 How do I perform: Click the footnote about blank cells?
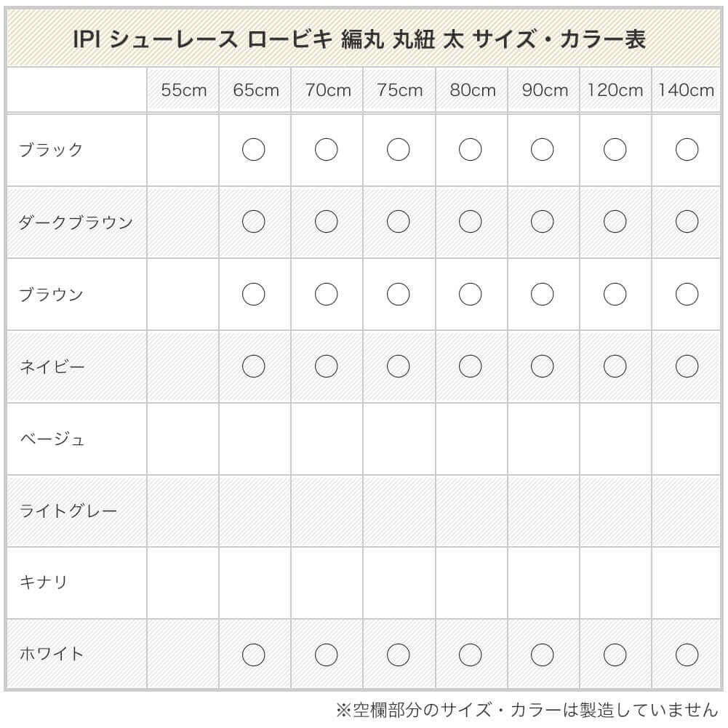(x=526, y=709)
